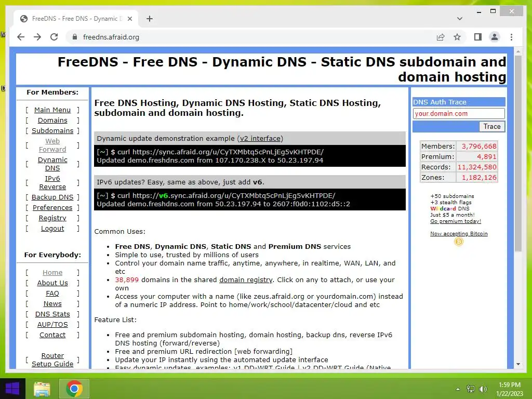The height and width of the screenshot is (399, 532).
Task: Open Web Forward menu link
Action: click(52, 145)
